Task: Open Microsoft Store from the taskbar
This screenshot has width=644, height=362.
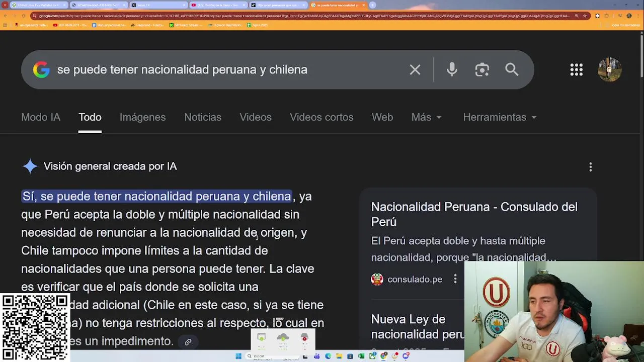Action: pos(350,356)
